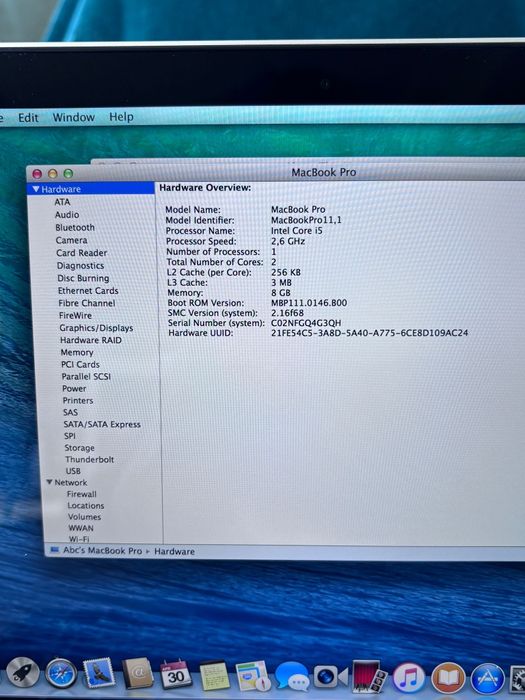The height and width of the screenshot is (700, 525).
Task: Select Graphics/Displays in sidebar
Action: [x=96, y=328]
